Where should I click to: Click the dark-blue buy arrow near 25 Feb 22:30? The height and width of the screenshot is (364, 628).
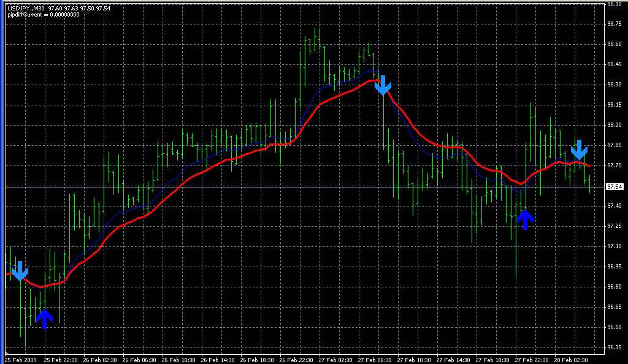pyautogui.click(x=44, y=319)
